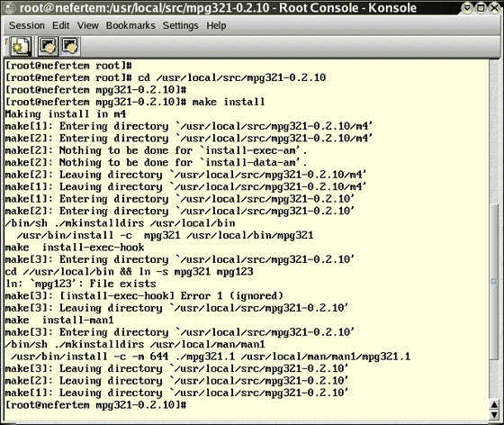Click 'Nothing to be done for install-data-am' line

(x=157, y=162)
